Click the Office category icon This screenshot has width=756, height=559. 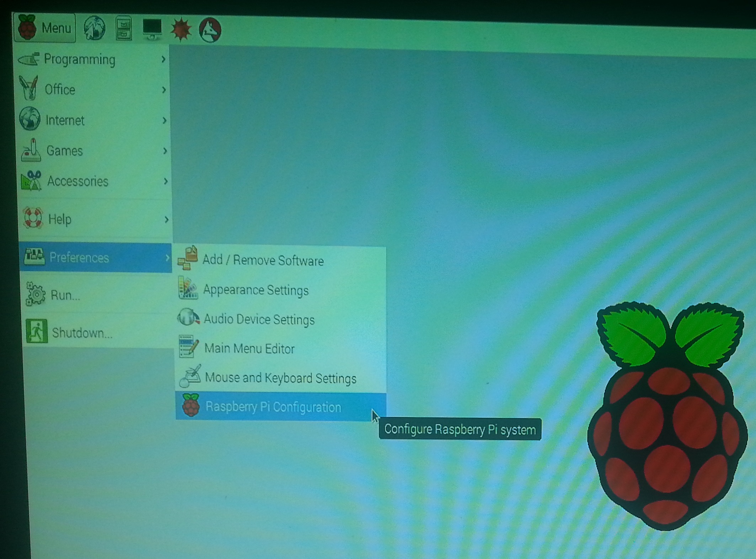pos(28,88)
